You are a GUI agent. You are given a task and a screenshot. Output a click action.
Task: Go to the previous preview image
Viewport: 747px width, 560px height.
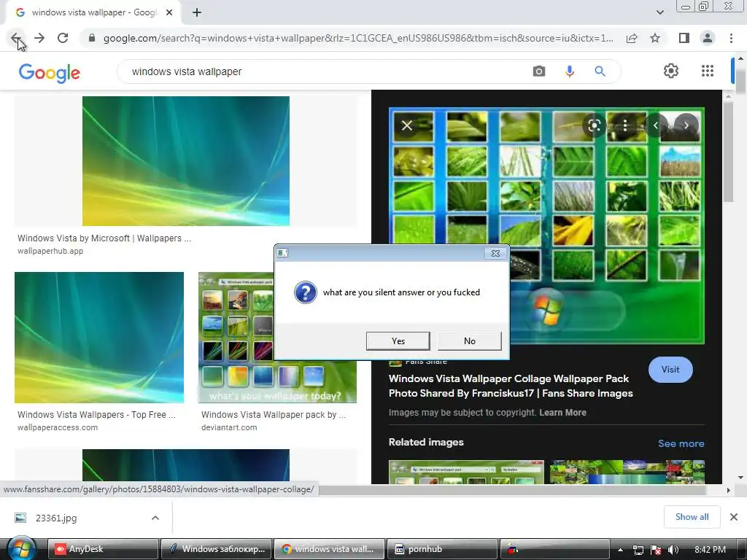pyautogui.click(x=656, y=125)
